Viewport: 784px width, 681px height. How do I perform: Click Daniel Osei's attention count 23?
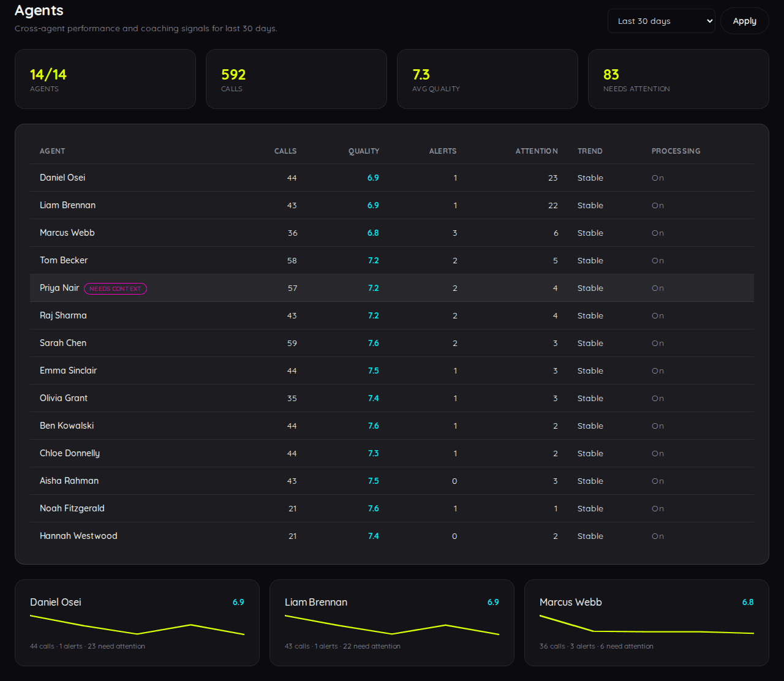click(x=553, y=178)
